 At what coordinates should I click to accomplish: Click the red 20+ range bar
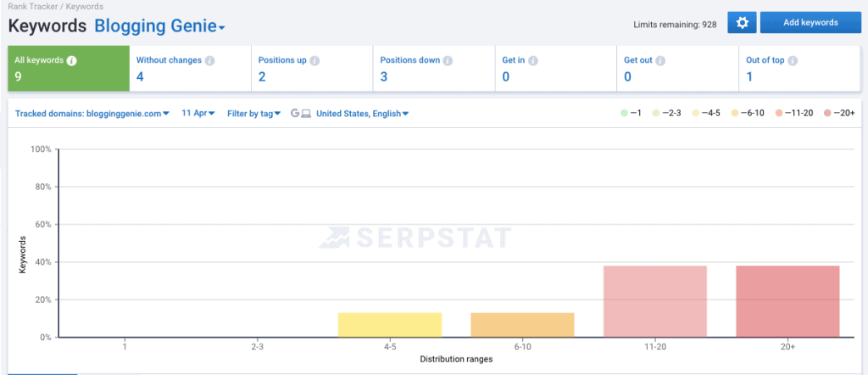(787, 301)
